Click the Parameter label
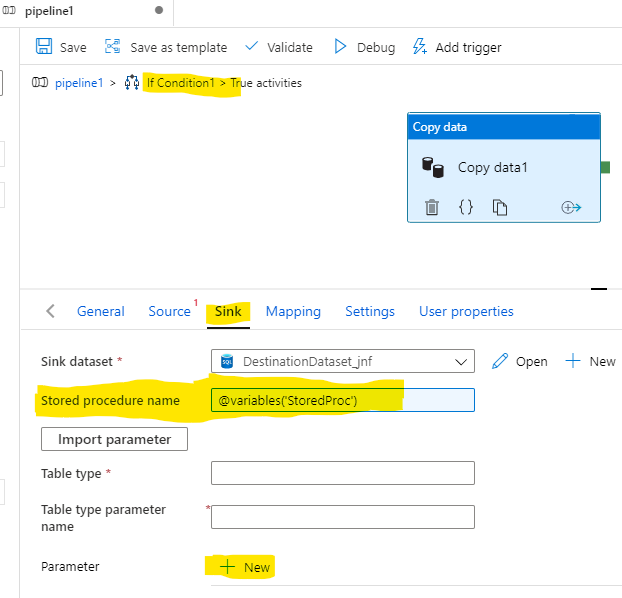622x598 pixels. click(x=70, y=567)
